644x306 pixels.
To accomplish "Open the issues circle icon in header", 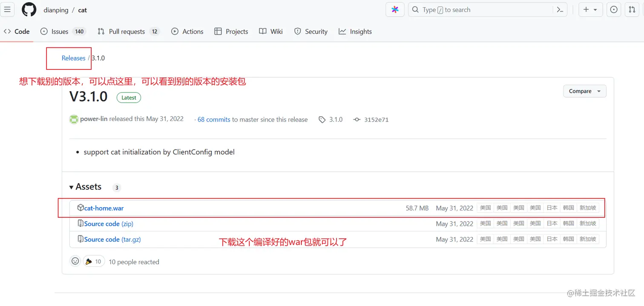I will [614, 9].
